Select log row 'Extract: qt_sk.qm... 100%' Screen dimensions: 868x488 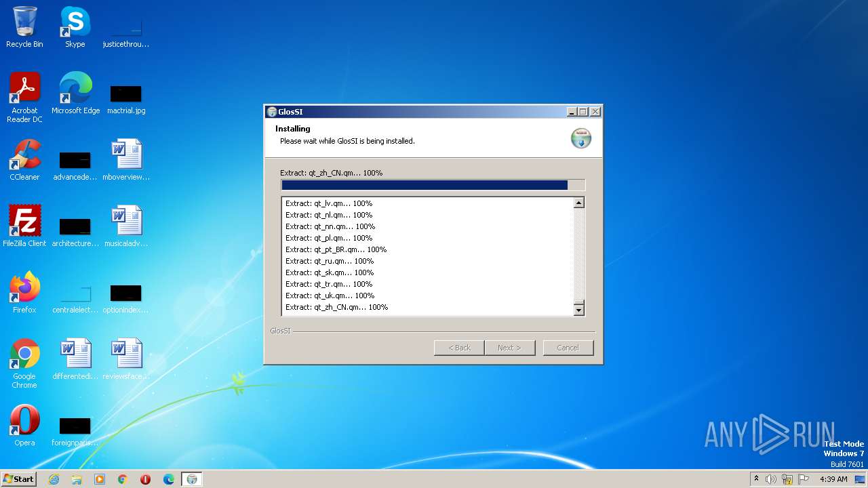coord(330,272)
